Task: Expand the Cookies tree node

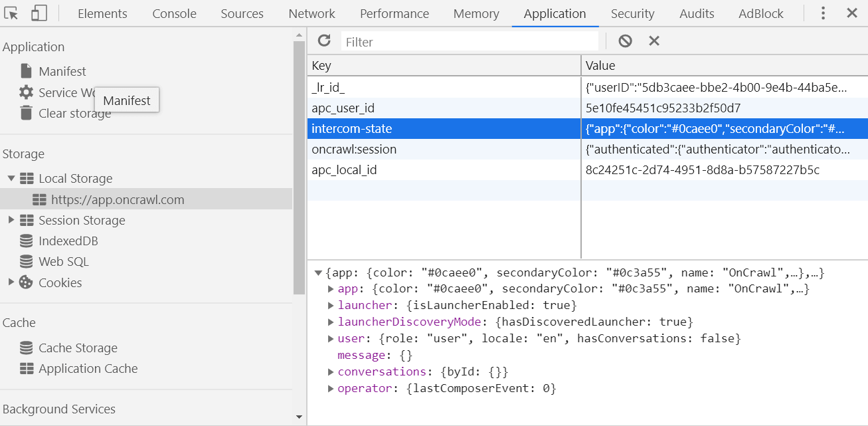Action: tap(11, 282)
